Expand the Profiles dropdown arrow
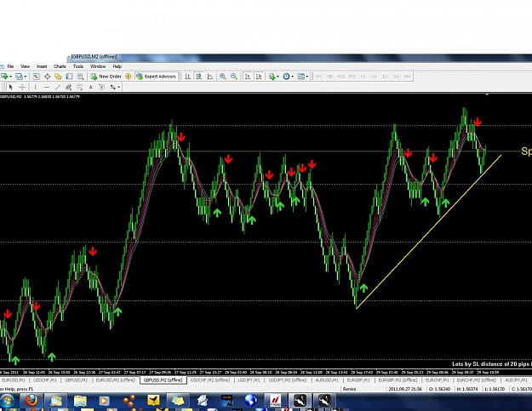Viewport: 532px width, 411px height. (x=25, y=77)
